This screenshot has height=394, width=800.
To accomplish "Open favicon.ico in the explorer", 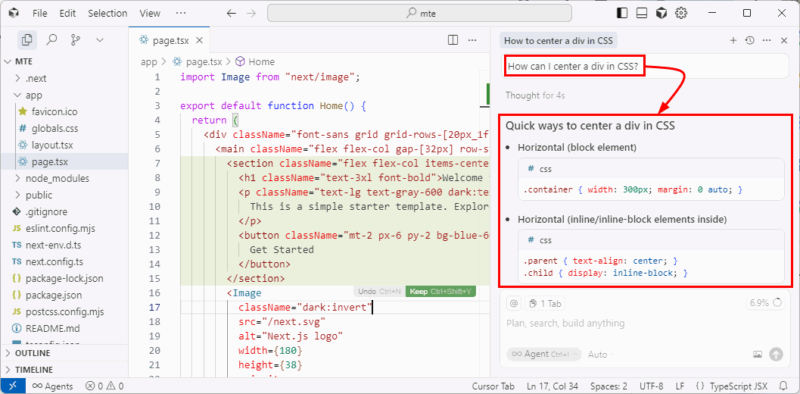I will [x=64, y=111].
